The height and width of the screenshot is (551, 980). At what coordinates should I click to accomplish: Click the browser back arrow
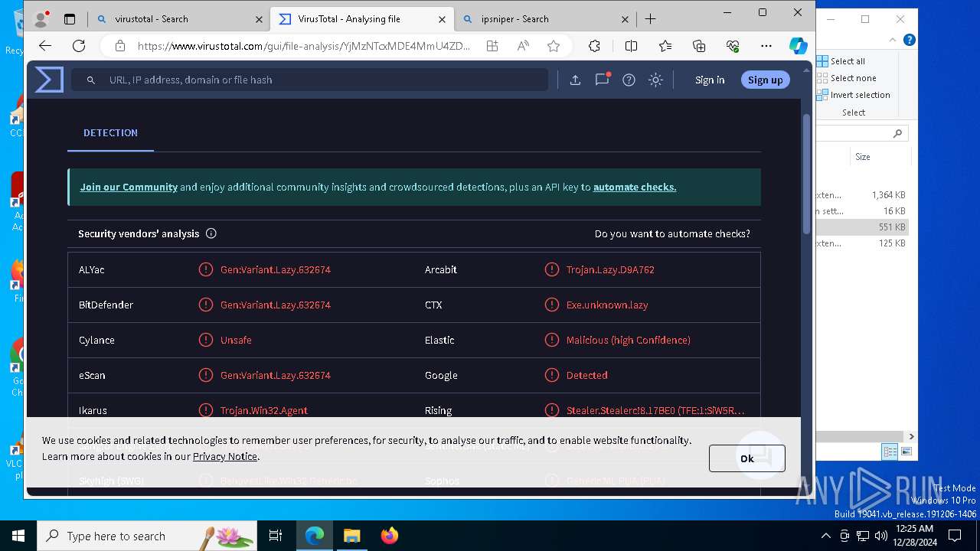tap(45, 46)
